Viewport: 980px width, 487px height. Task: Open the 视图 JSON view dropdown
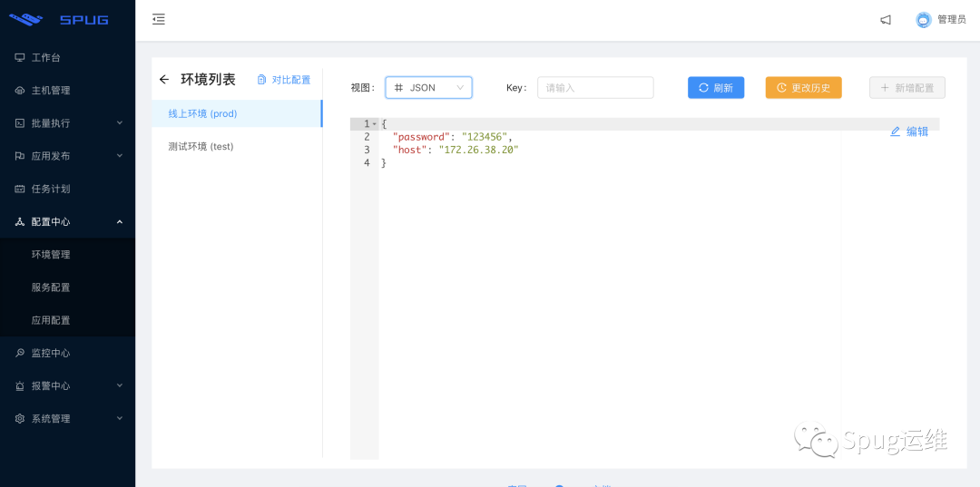pos(428,87)
